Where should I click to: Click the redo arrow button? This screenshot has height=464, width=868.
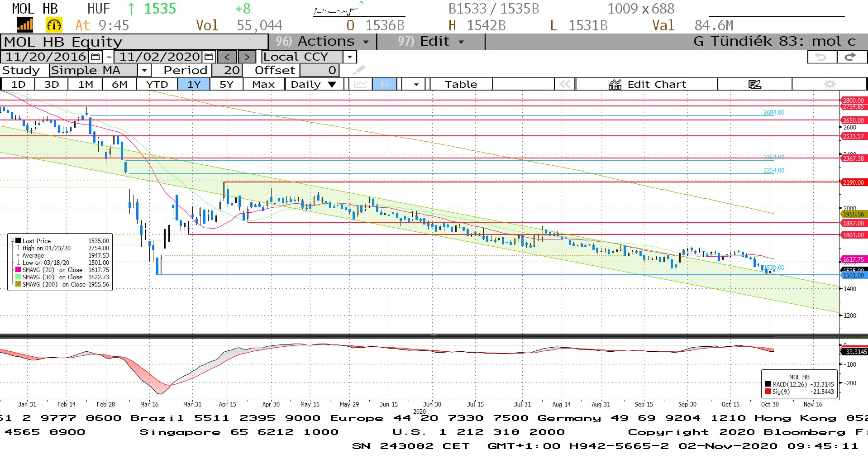point(851,57)
